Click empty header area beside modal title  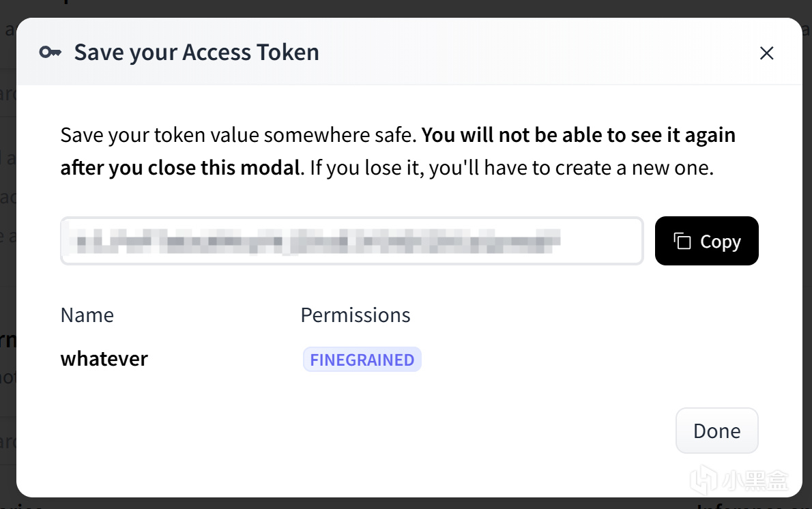click(532, 53)
